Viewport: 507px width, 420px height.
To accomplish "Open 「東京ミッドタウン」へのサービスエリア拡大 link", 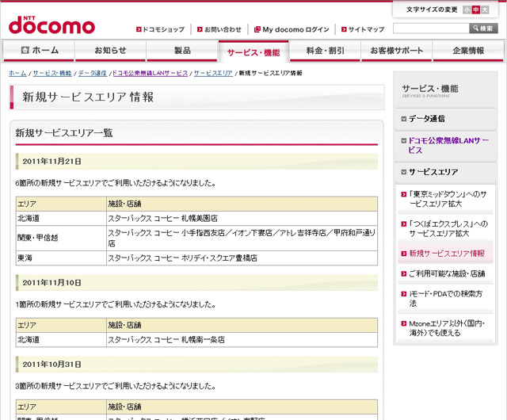I will [448, 199].
